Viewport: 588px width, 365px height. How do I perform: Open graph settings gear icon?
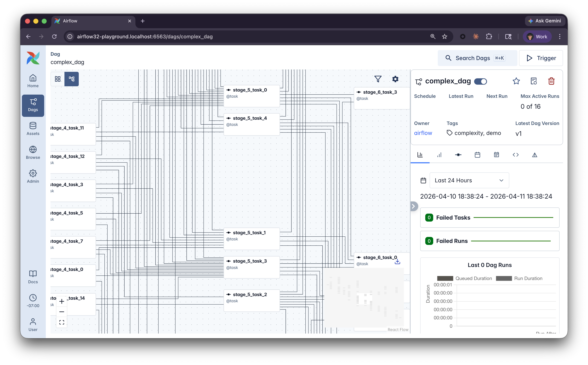(x=395, y=79)
